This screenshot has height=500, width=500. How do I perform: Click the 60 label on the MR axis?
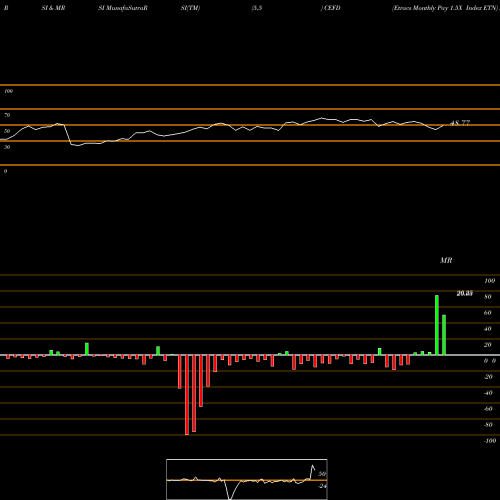488,313
